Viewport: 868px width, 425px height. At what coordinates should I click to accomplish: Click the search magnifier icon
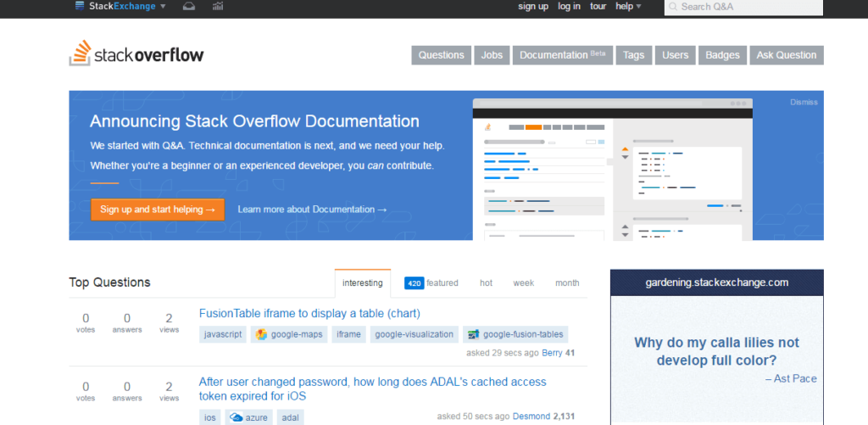click(673, 7)
